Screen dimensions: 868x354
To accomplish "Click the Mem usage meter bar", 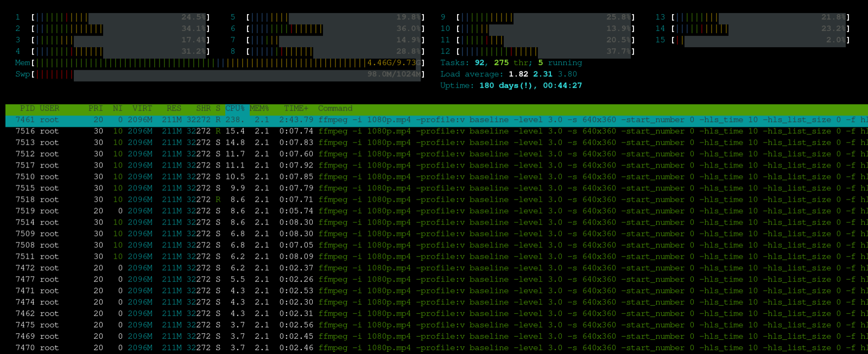I will 228,63.
